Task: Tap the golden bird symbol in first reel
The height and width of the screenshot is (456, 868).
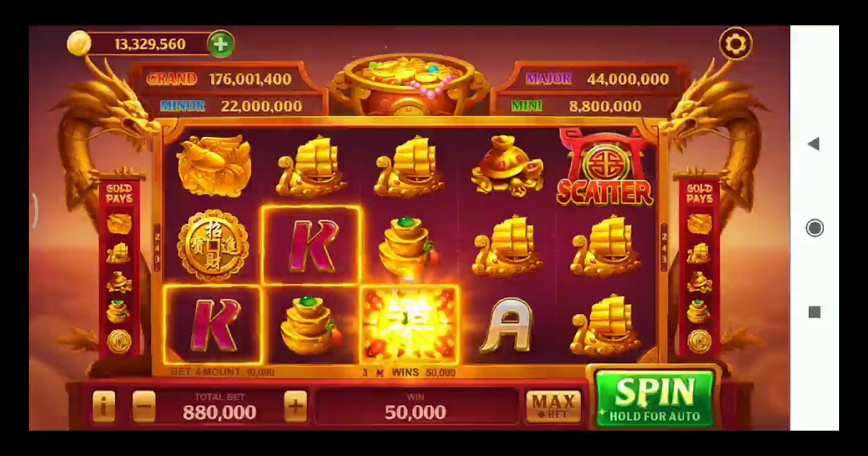Action: 214,165
